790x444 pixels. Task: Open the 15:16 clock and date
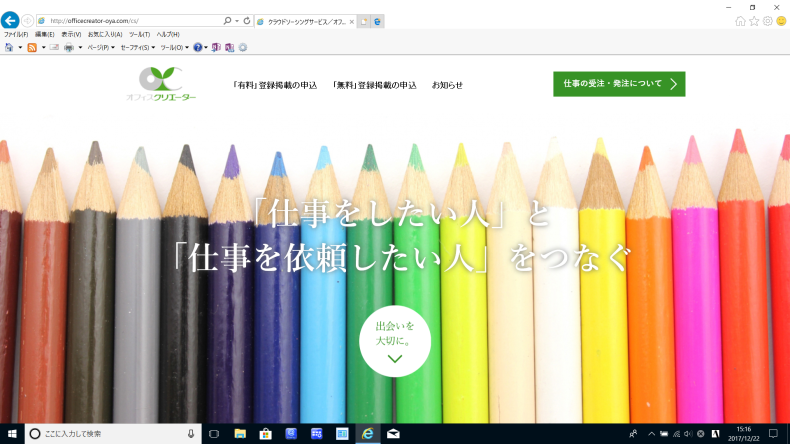[744, 433]
